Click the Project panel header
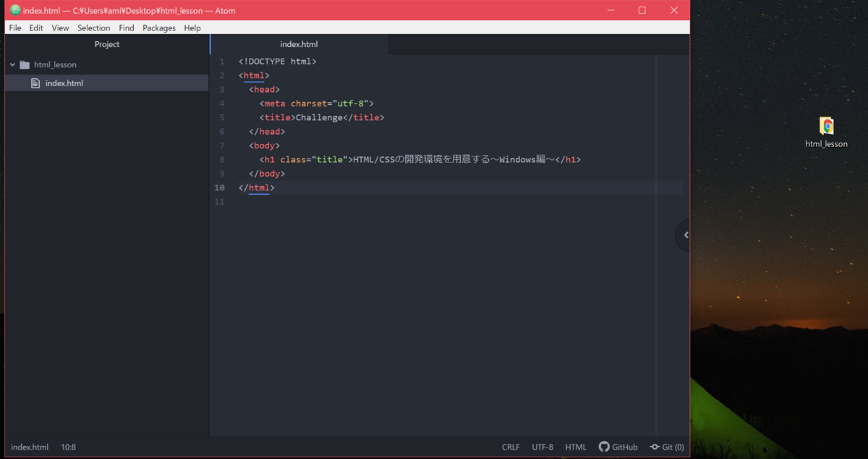Screen dimensions: 868x459 point(107,44)
